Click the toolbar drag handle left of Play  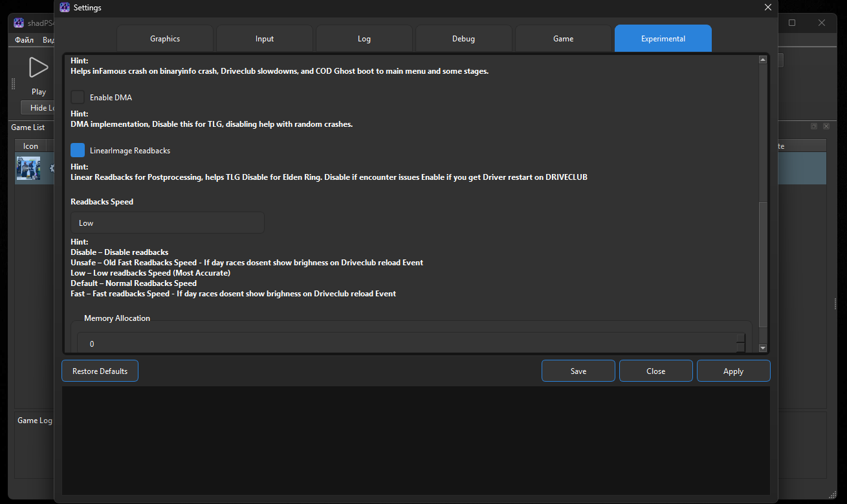point(13,84)
